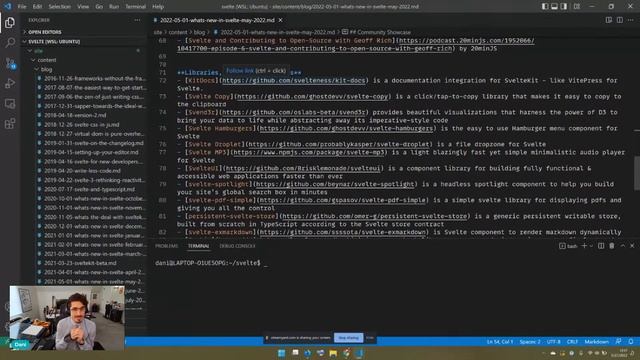Viewport: 640px width, 360px height.
Task: Customize layout from title bar
Action: [x=577, y=7]
